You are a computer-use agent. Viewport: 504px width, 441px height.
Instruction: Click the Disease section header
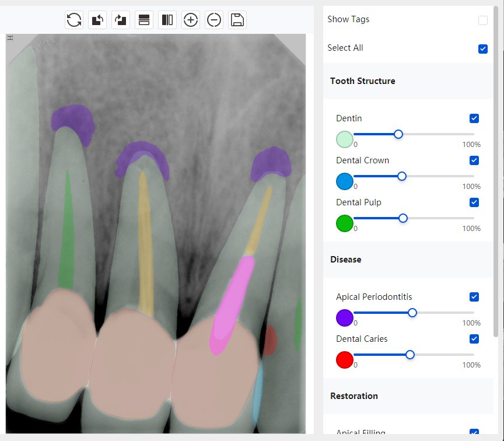345,260
